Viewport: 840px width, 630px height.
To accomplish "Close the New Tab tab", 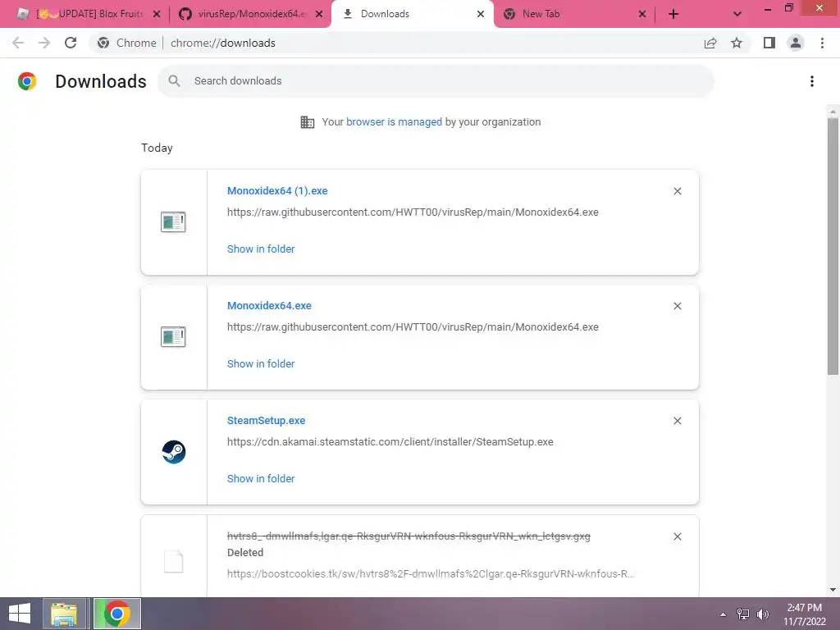I will (x=641, y=14).
